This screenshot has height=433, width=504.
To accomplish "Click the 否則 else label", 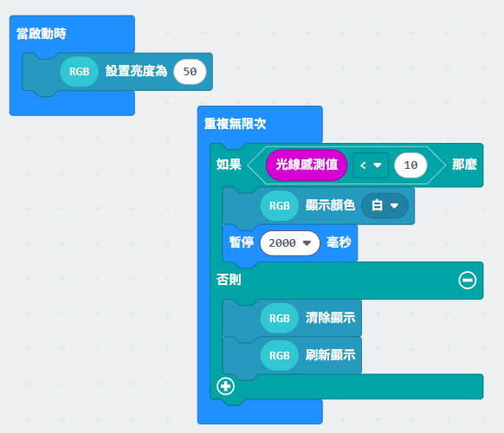I will click(x=229, y=280).
